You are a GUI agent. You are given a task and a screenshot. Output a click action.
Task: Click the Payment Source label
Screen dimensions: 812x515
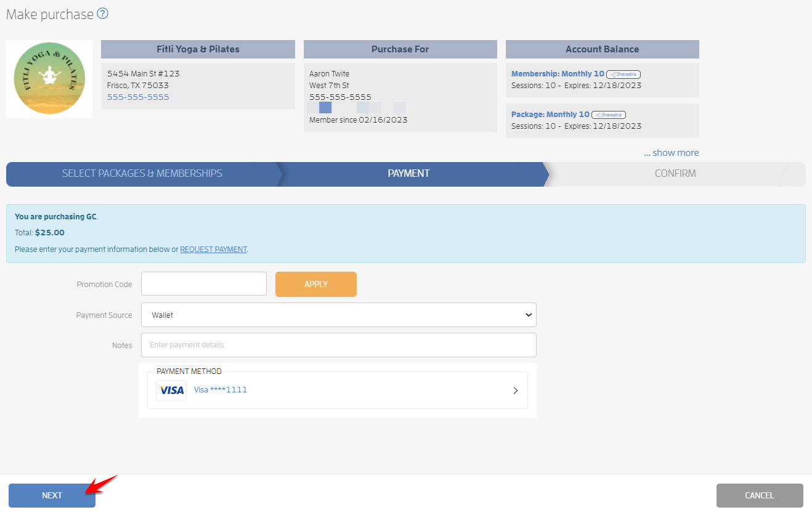coord(104,315)
